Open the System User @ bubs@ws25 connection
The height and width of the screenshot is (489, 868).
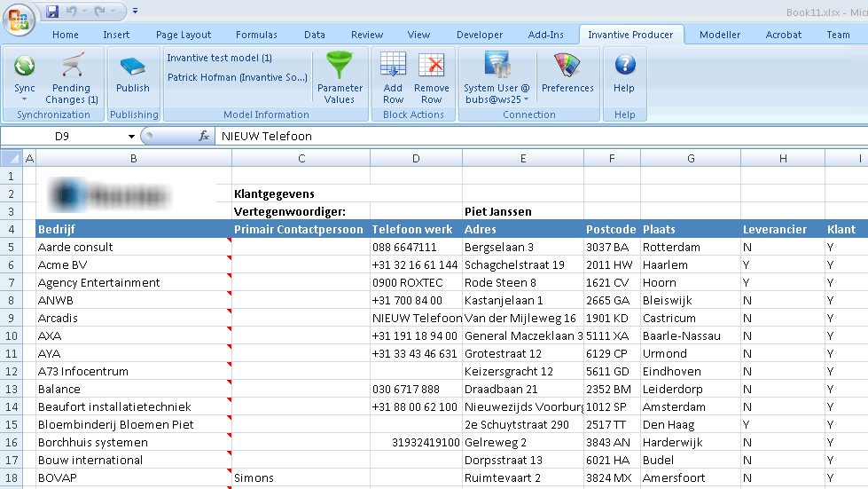[497, 78]
